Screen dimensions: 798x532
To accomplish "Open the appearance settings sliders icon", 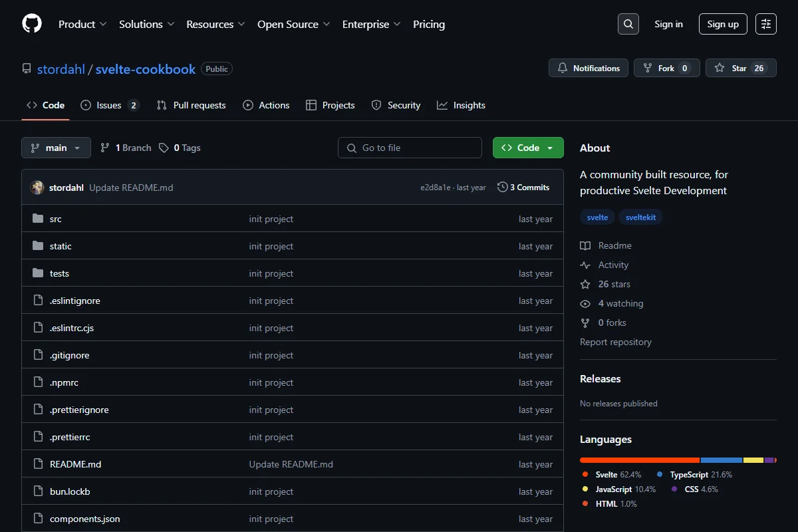I will 766,24.
